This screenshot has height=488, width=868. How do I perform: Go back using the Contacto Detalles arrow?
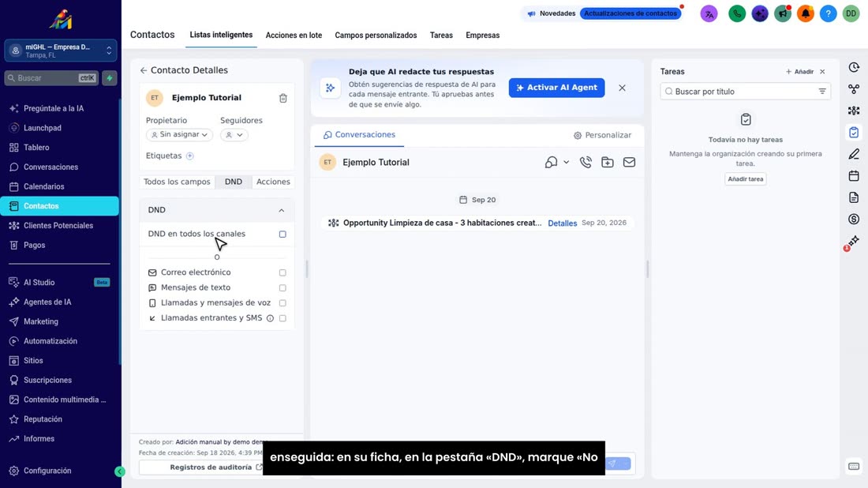click(144, 70)
